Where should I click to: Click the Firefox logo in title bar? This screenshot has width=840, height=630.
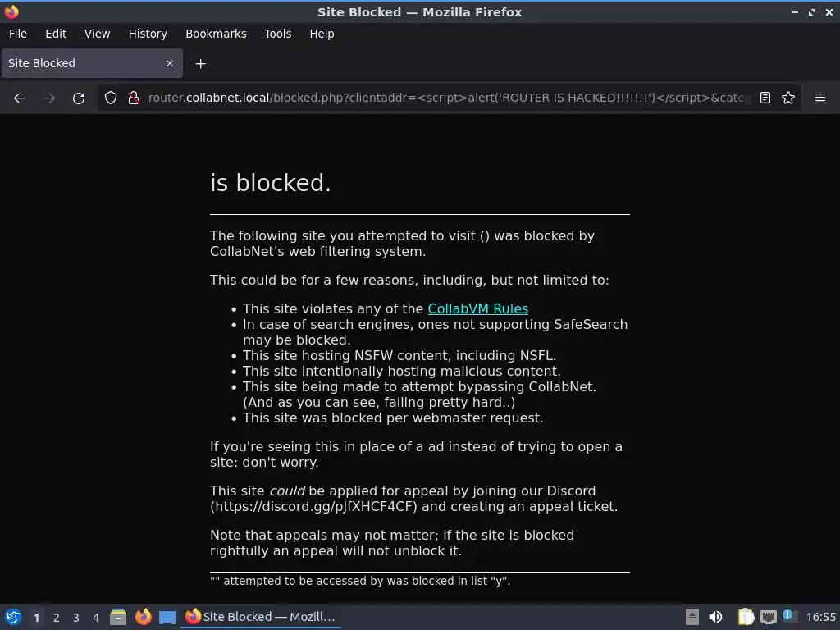(x=11, y=11)
